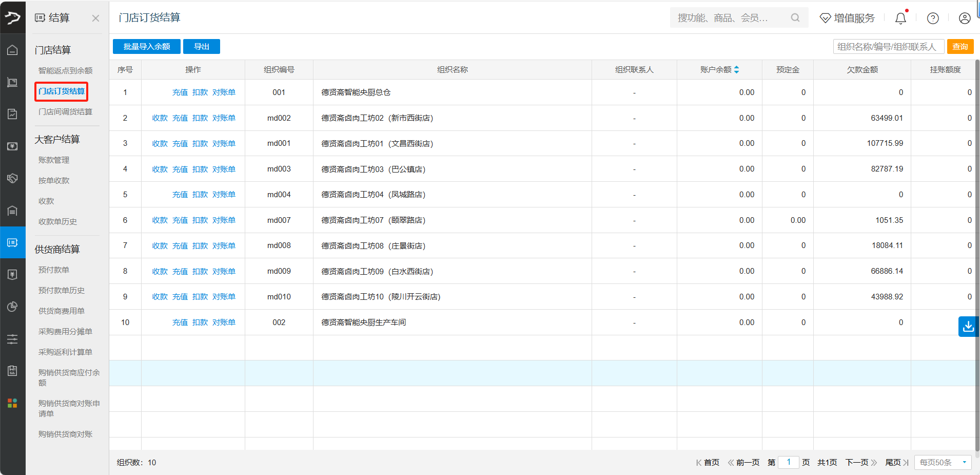Image resolution: width=980 pixels, height=475 pixels.
Task: Go to 尾页 in pagination
Action: (897, 463)
